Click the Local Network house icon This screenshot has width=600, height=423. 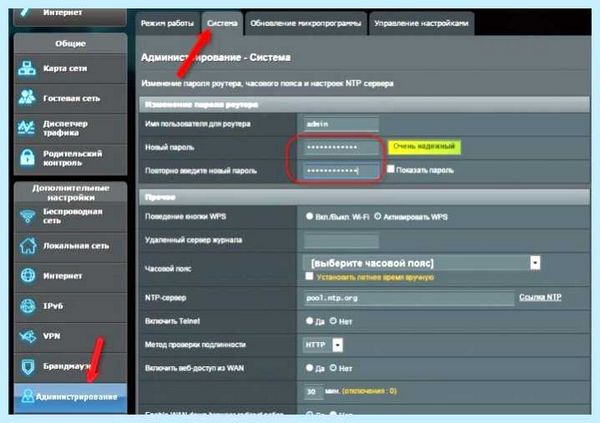(x=28, y=246)
